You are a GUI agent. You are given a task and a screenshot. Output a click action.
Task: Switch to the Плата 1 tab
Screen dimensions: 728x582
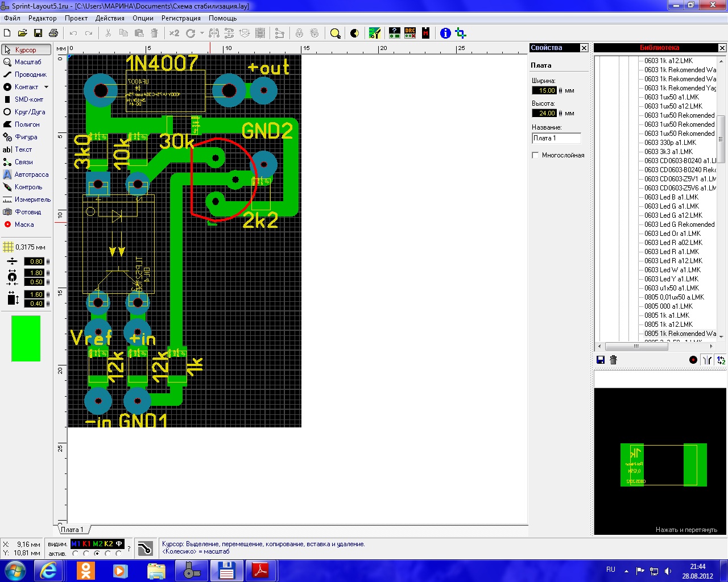(x=72, y=530)
